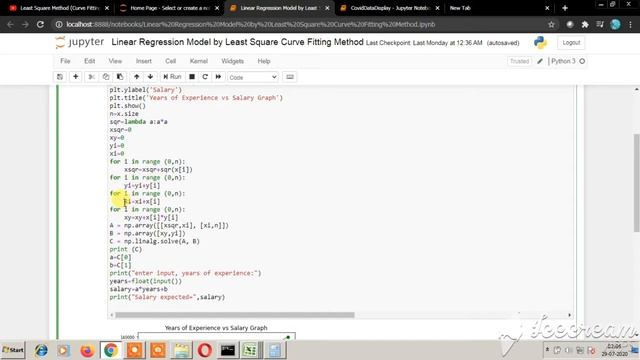Click the Logout button
This screenshot has height=360, width=640.
coord(571,42)
